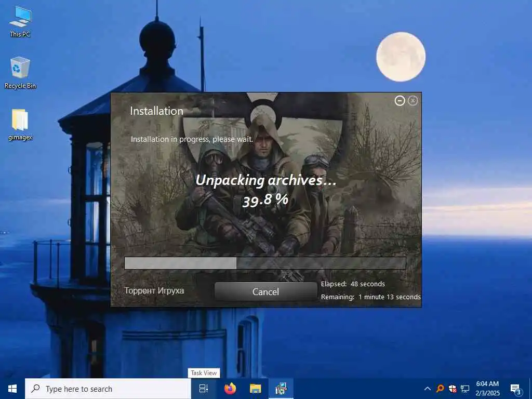Viewport: 532px width, 399px height.
Task: Close the installer with the X icon
Action: coord(413,101)
